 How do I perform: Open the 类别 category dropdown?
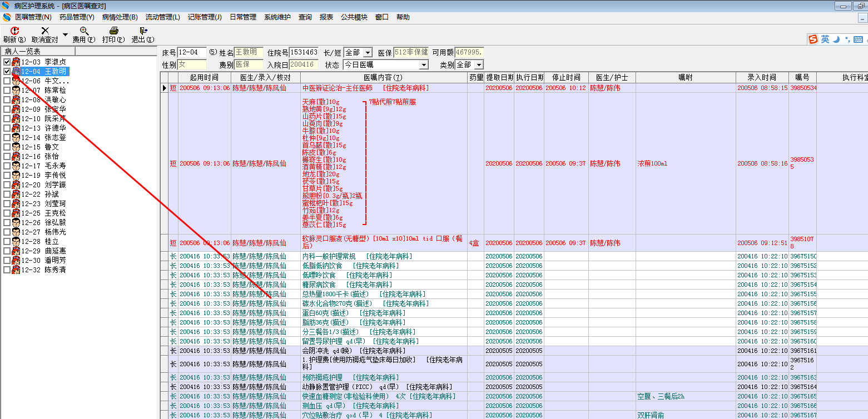click(479, 65)
